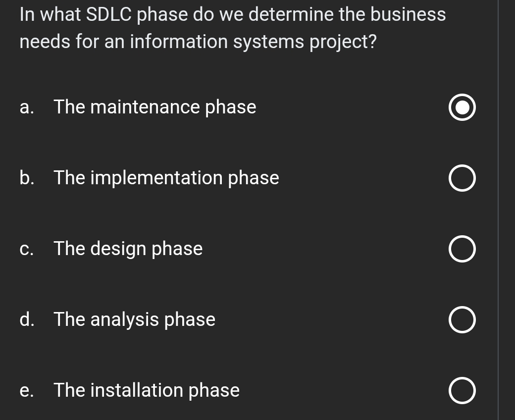The width and height of the screenshot is (515, 420).
Task: Select the maintenance phase radio button
Action: tap(463, 108)
